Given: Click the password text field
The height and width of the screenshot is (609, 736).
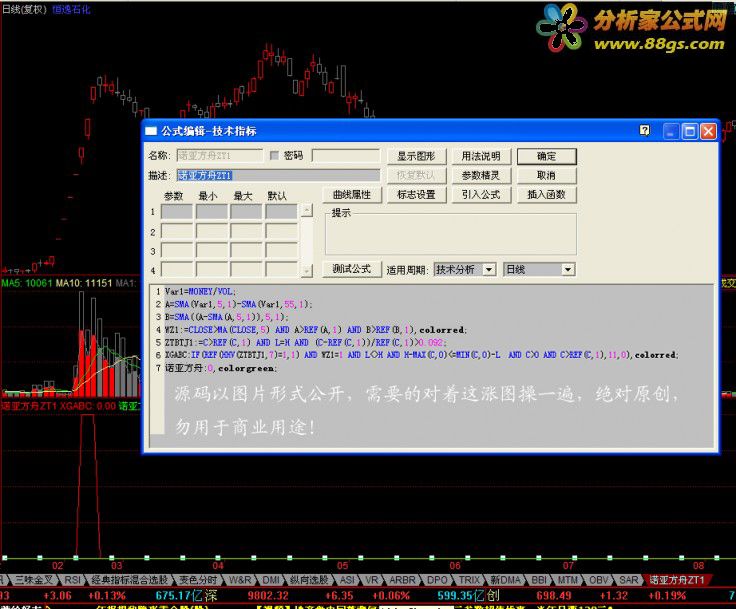Looking at the screenshot, I should point(345,155).
